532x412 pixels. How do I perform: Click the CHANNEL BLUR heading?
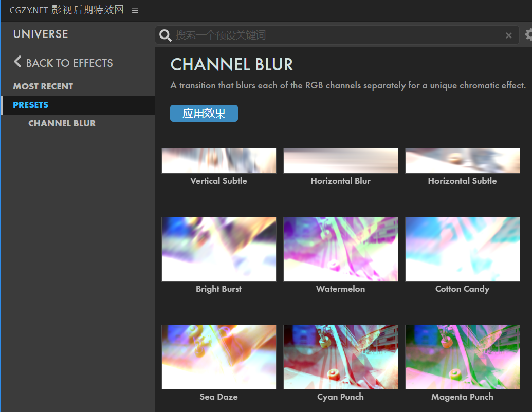click(232, 64)
